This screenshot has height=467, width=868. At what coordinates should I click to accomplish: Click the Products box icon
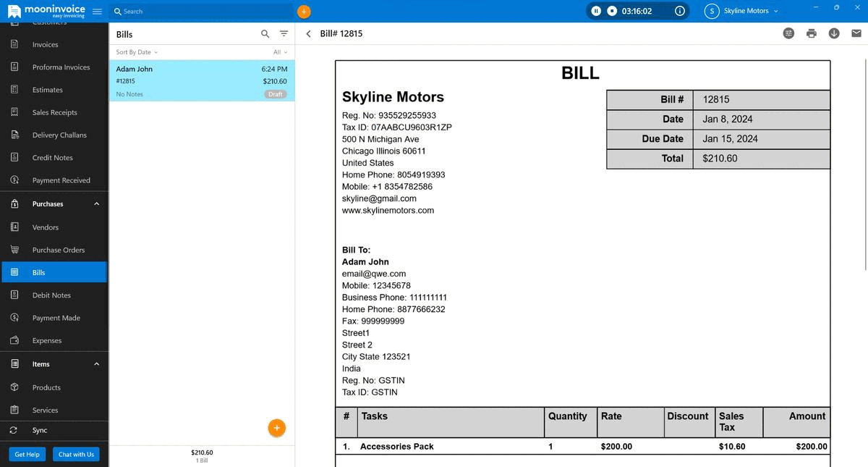14,387
